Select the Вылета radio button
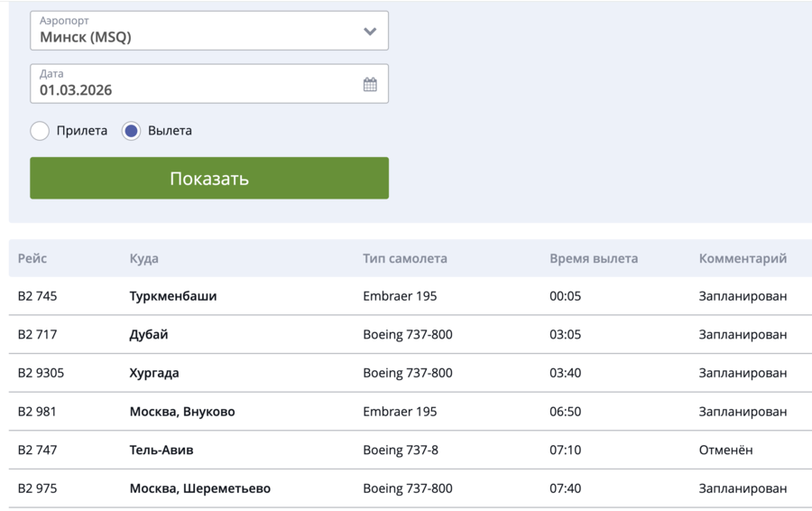Viewport: 812px width, 511px height. 132,131
